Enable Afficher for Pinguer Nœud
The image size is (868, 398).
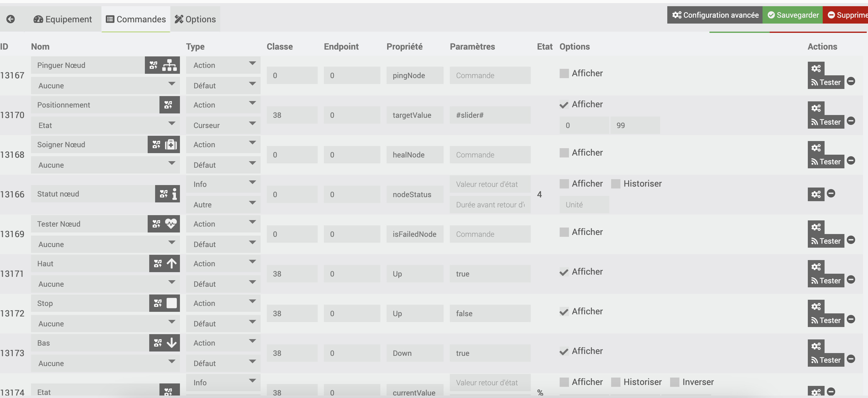[564, 73]
